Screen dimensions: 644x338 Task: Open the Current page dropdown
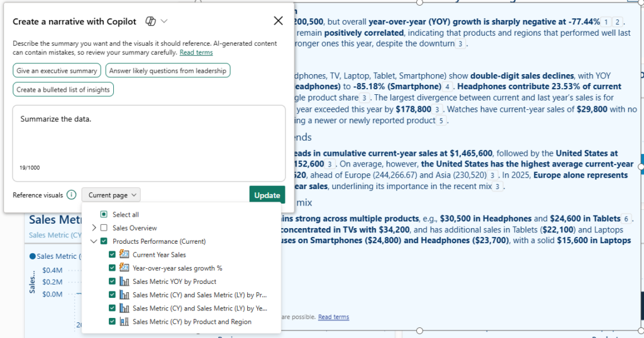tap(111, 195)
